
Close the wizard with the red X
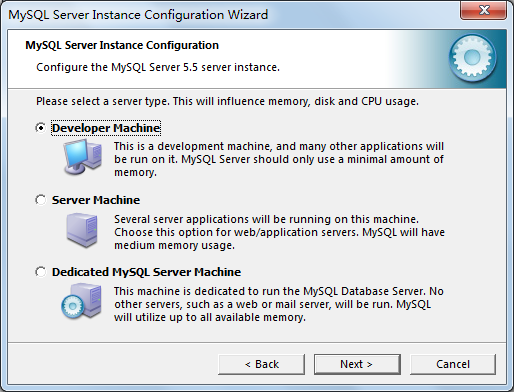point(483,10)
